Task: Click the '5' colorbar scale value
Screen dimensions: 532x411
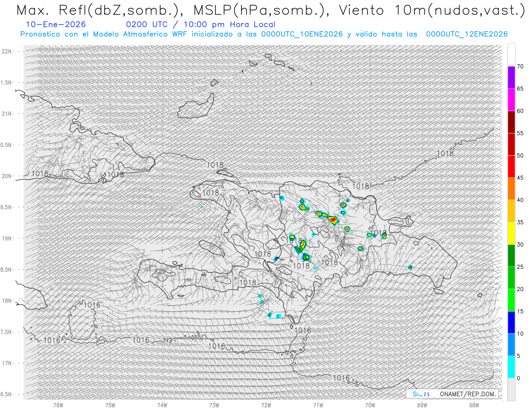Action: click(518, 356)
